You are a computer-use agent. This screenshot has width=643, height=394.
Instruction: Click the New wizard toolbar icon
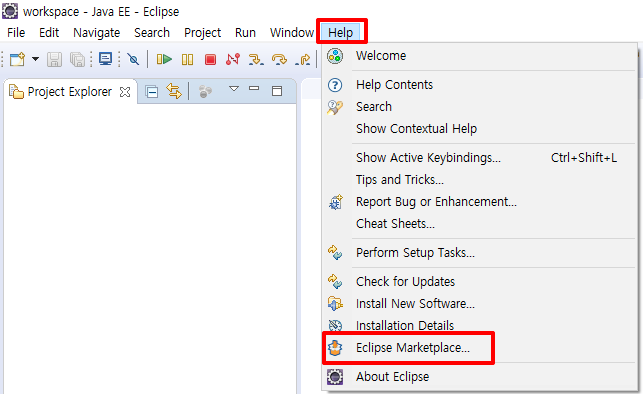(x=17, y=60)
